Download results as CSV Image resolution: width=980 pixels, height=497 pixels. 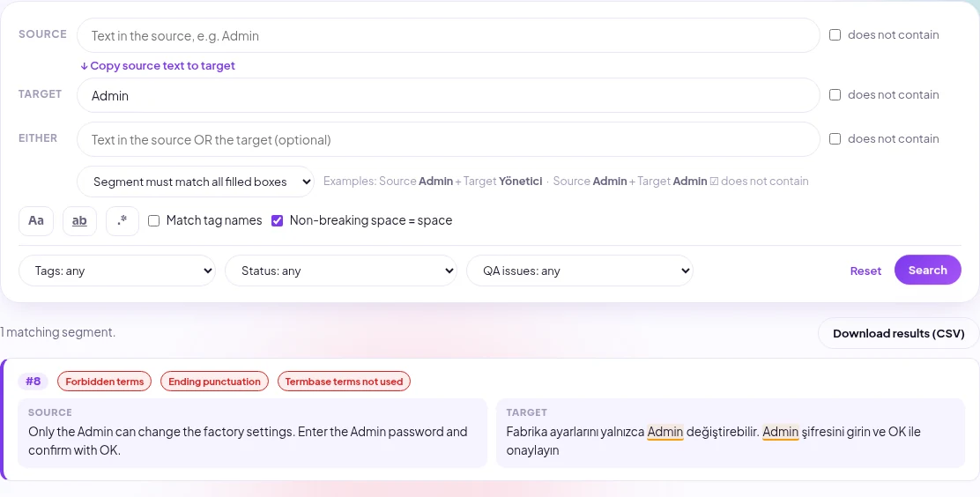899,333
